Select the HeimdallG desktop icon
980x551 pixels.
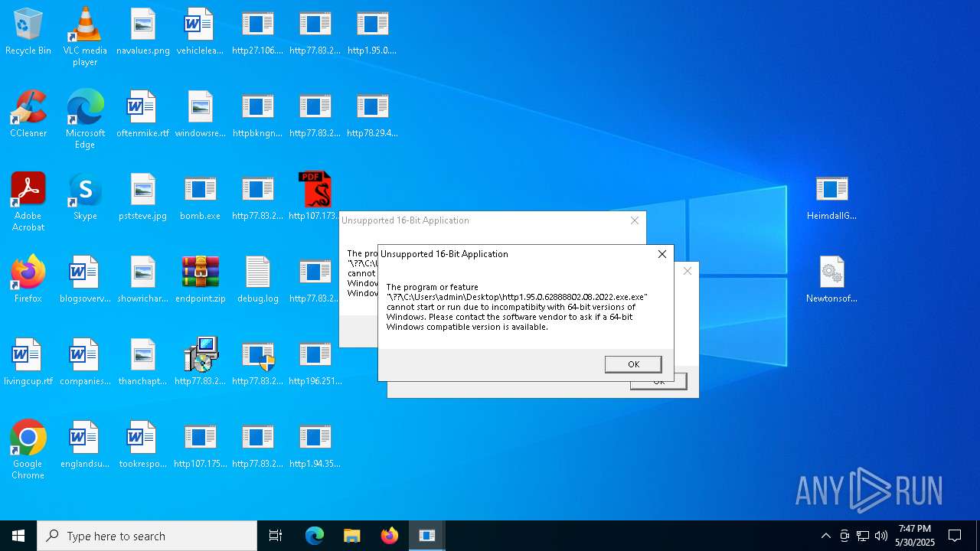[x=831, y=197]
